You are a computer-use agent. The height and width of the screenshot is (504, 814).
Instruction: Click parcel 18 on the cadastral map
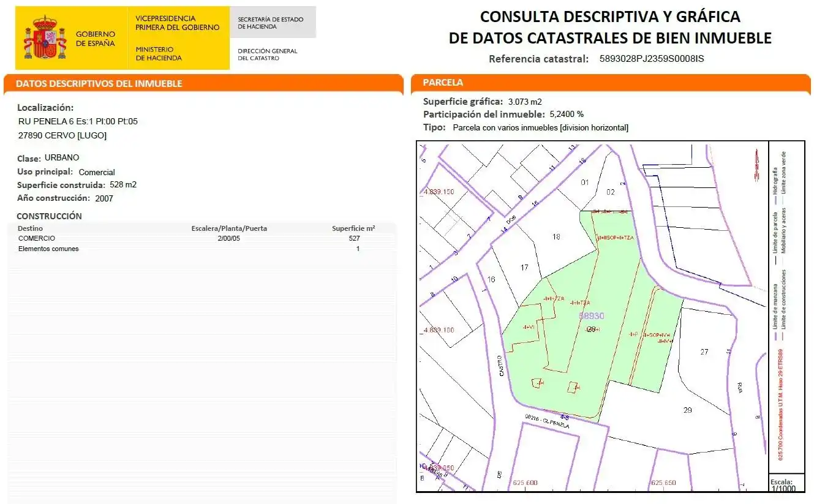pos(556,236)
